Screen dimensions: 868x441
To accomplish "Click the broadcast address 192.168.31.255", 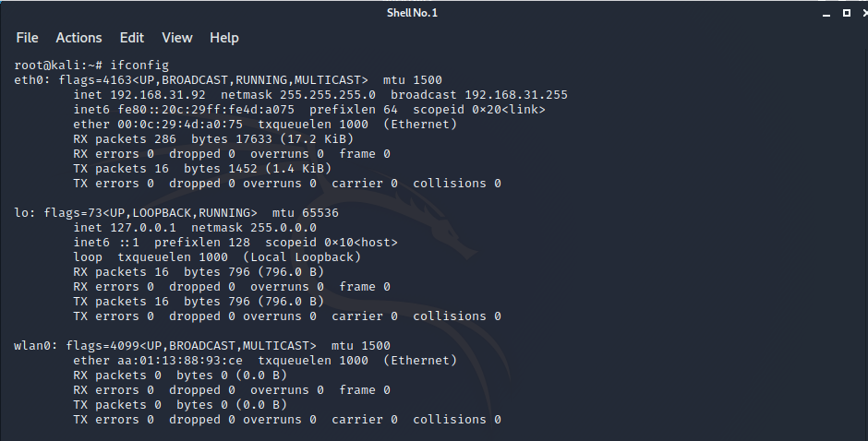I will tap(509, 95).
